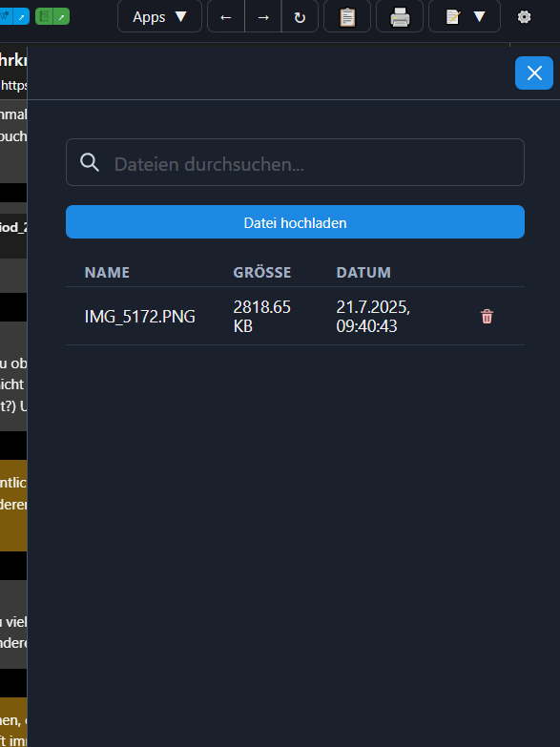The height and width of the screenshot is (747, 560).
Task: Open settings via the gear icon
Action: click(525, 16)
